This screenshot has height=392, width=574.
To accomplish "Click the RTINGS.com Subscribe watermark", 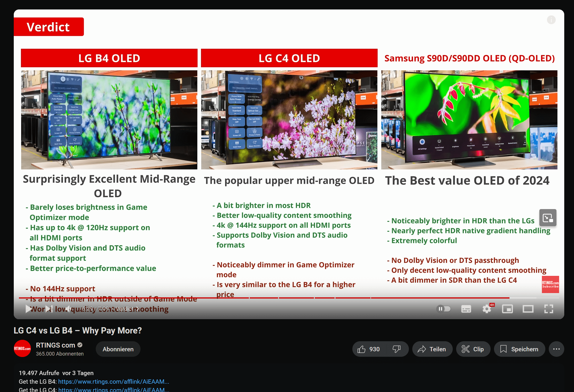I will click(550, 284).
